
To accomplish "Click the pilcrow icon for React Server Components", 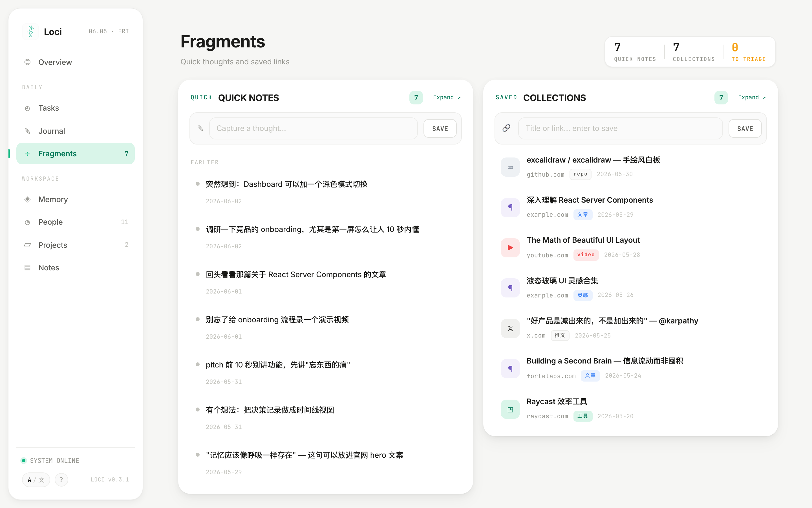I will point(510,208).
